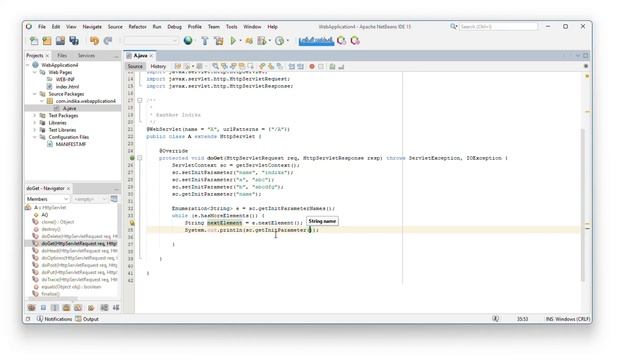Click the Save All toolbar icon

pyautogui.click(x=74, y=40)
